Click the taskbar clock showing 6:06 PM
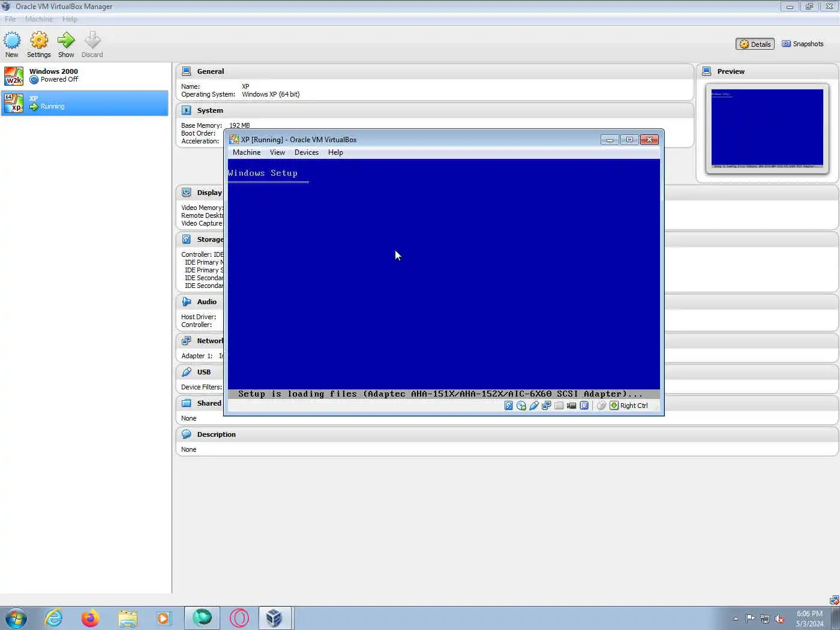Viewport: 840px width, 630px height. click(809, 619)
